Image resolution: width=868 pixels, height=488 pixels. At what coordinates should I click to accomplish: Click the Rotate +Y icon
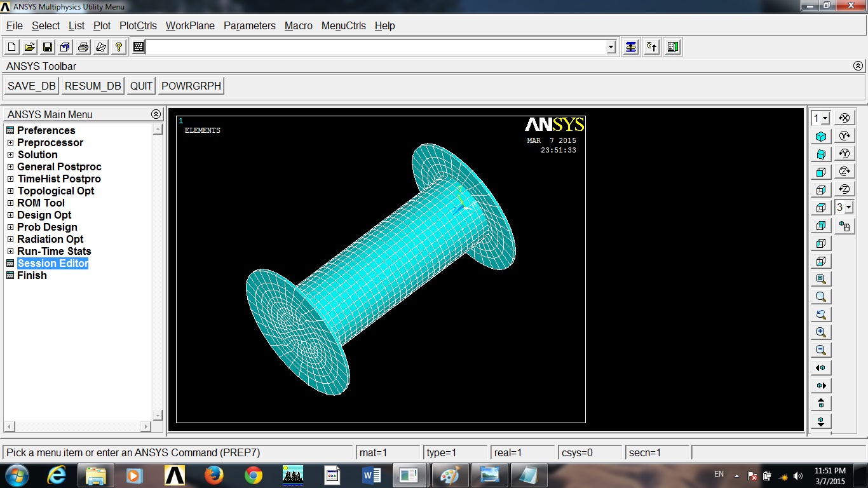(x=844, y=136)
